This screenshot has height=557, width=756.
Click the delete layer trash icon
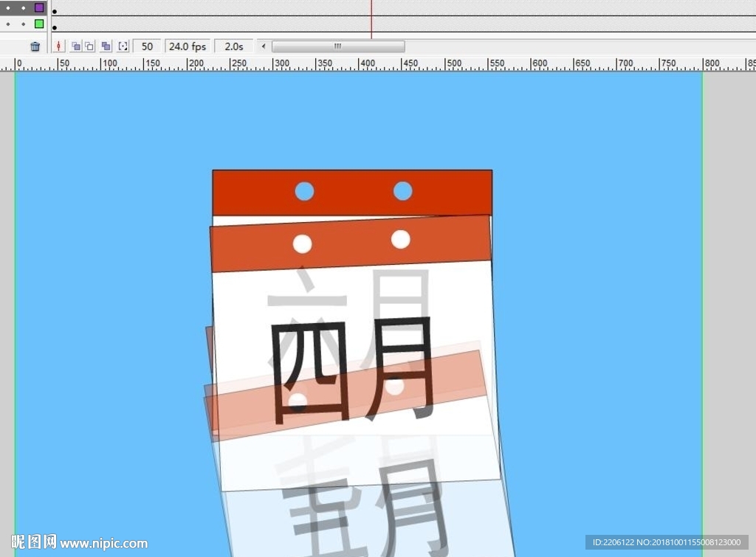click(x=35, y=46)
